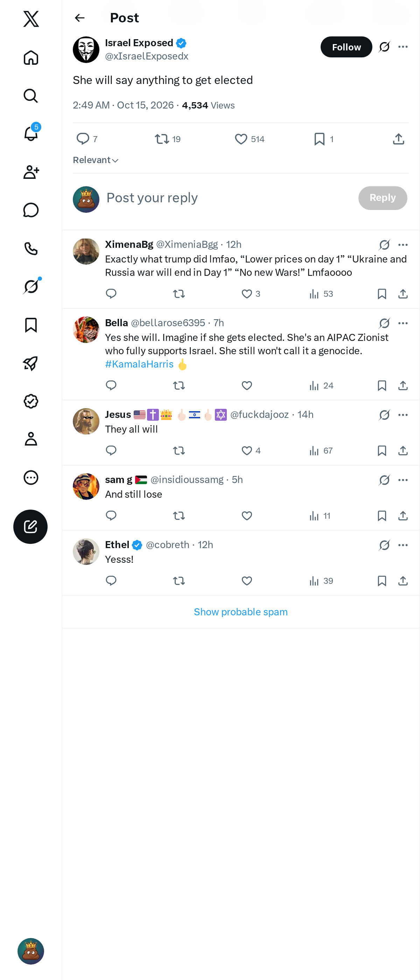Click Show probable spam link
This screenshot has height=980, width=420.
[240, 612]
